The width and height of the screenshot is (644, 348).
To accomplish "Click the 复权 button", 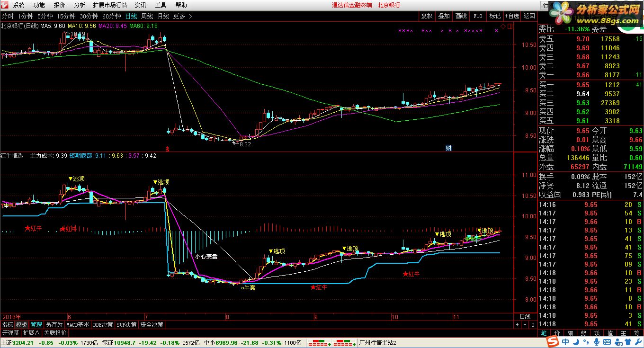I will coord(427,16).
